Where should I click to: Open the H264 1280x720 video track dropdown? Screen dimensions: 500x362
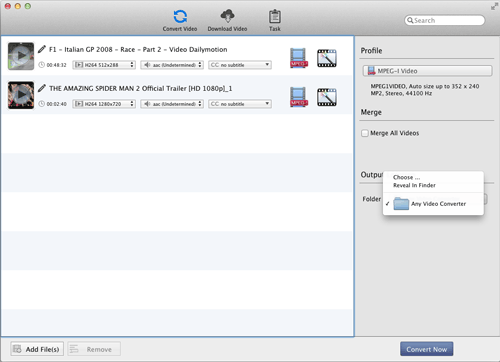pos(104,104)
